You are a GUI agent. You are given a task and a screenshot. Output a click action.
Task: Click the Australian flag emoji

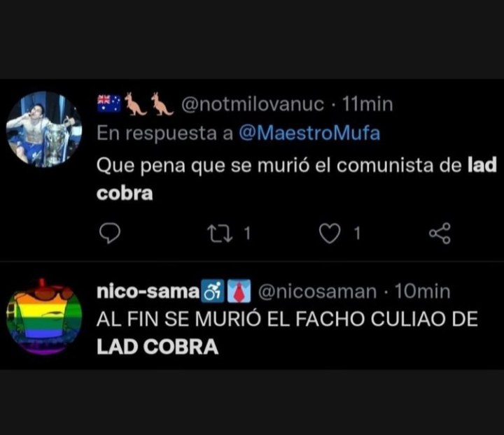click(109, 104)
